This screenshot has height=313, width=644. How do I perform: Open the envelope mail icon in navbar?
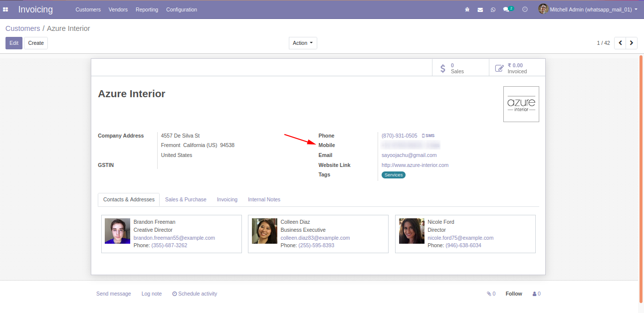(480, 9)
